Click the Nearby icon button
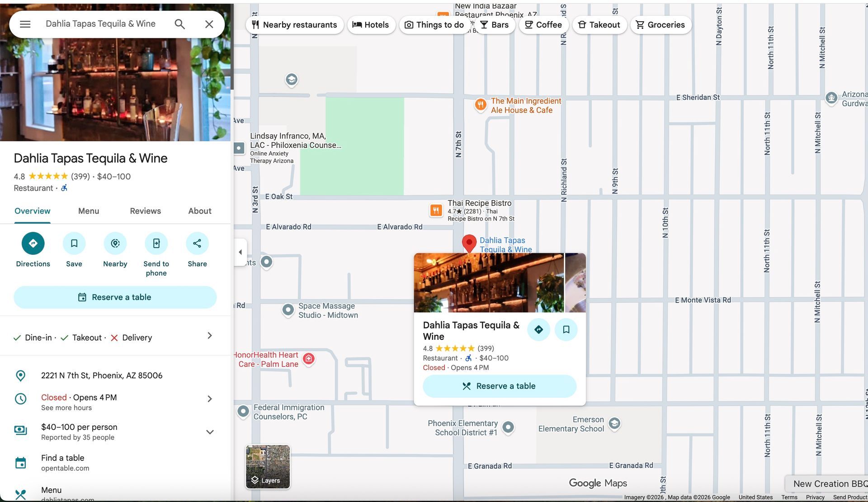This screenshot has height=502, width=868. tap(115, 243)
